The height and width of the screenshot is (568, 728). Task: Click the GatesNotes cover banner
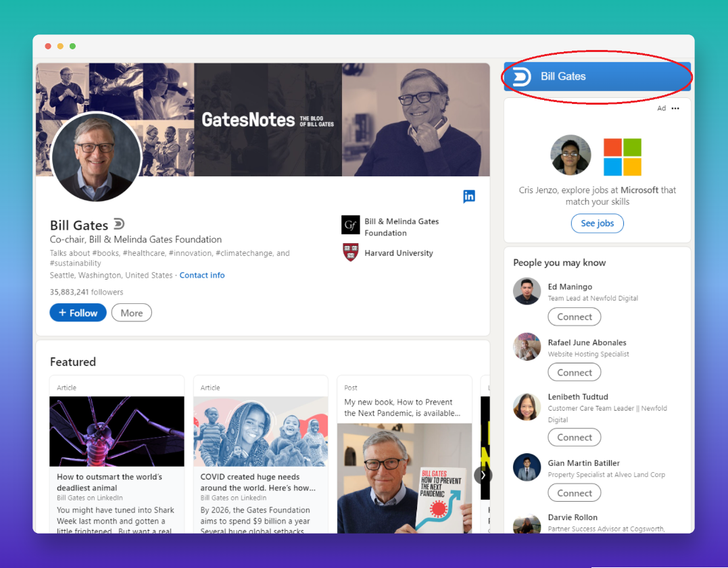(263, 120)
